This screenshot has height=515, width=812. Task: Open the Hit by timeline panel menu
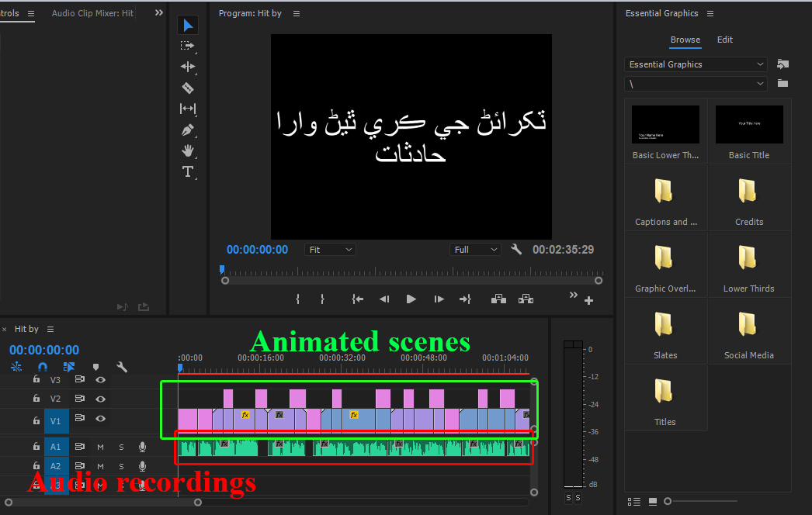coord(50,329)
